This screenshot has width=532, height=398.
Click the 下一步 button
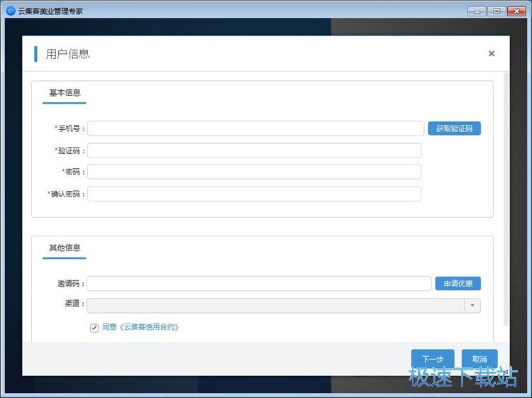pos(433,359)
